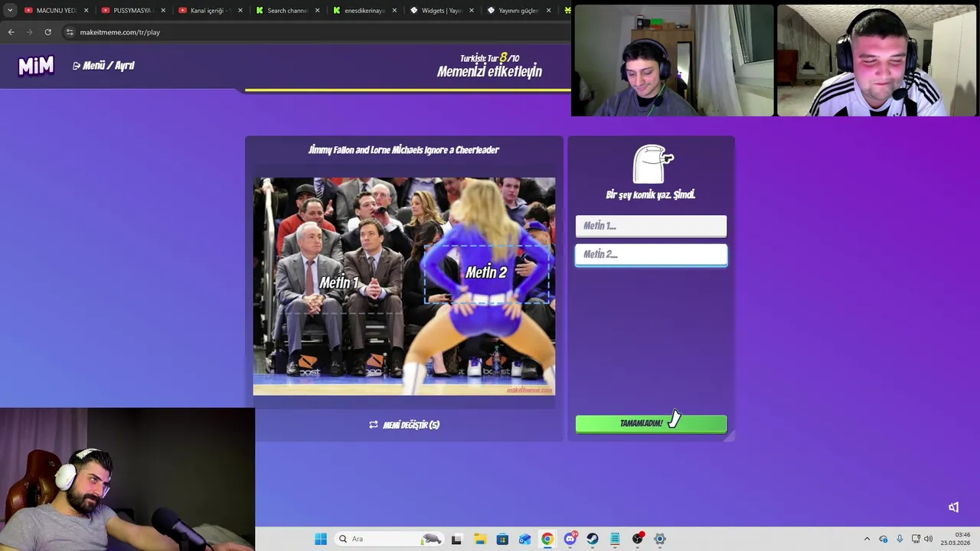Open the Outlook mail taskbar icon
This screenshot has width=980, height=551.
point(524,539)
